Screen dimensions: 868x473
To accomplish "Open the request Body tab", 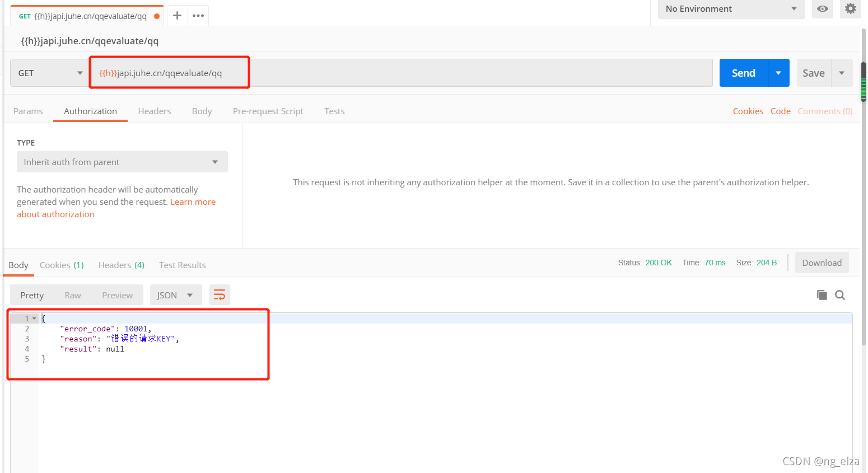I will [x=202, y=111].
